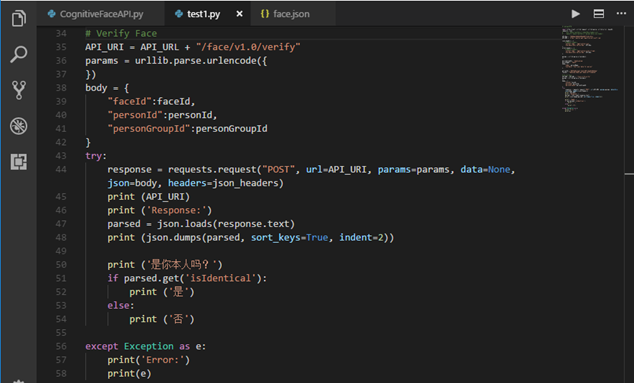Image resolution: width=634 pixels, height=383 pixels.
Task: Click the "# Verify Face" comment
Action: [x=121, y=34]
